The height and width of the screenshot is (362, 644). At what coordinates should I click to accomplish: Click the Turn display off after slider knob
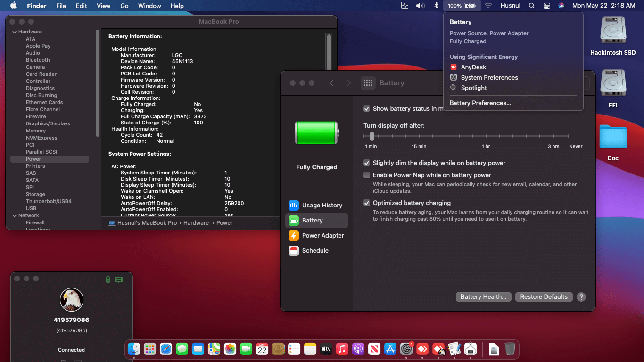pos(372,136)
